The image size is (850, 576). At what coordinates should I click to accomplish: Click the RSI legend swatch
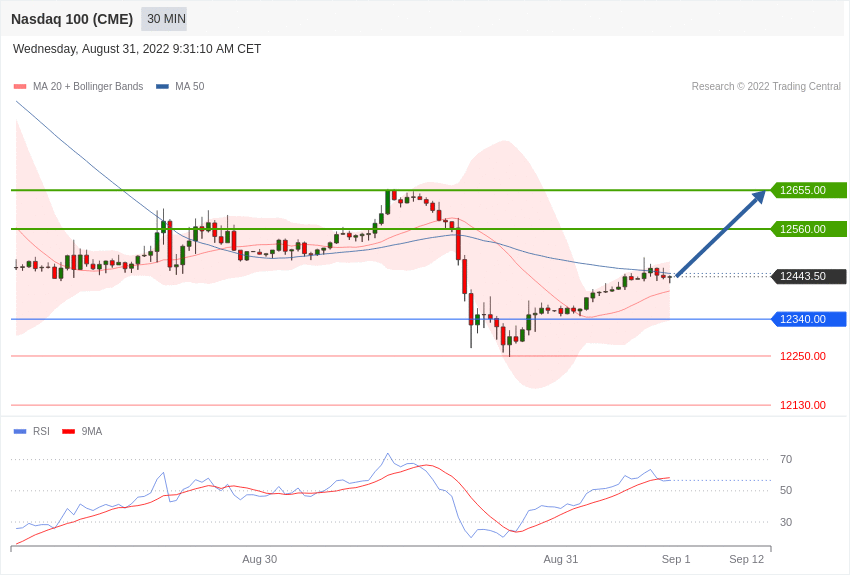(x=20, y=431)
